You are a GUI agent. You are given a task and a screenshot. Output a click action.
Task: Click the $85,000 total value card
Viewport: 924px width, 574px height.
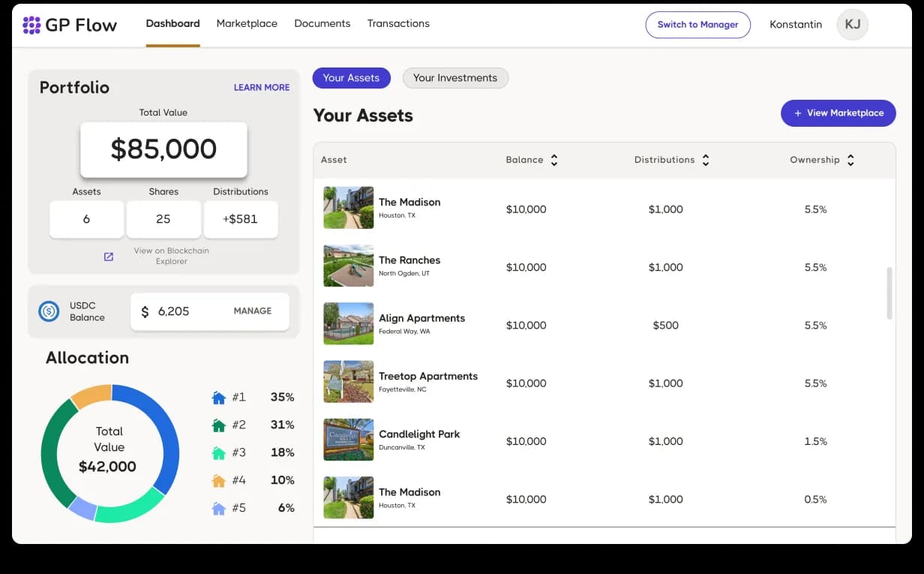click(x=163, y=149)
